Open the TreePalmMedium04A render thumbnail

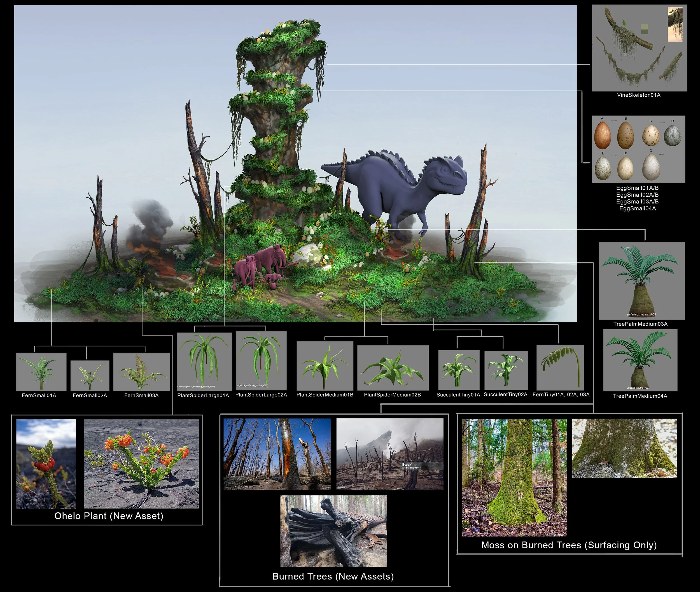(640, 360)
